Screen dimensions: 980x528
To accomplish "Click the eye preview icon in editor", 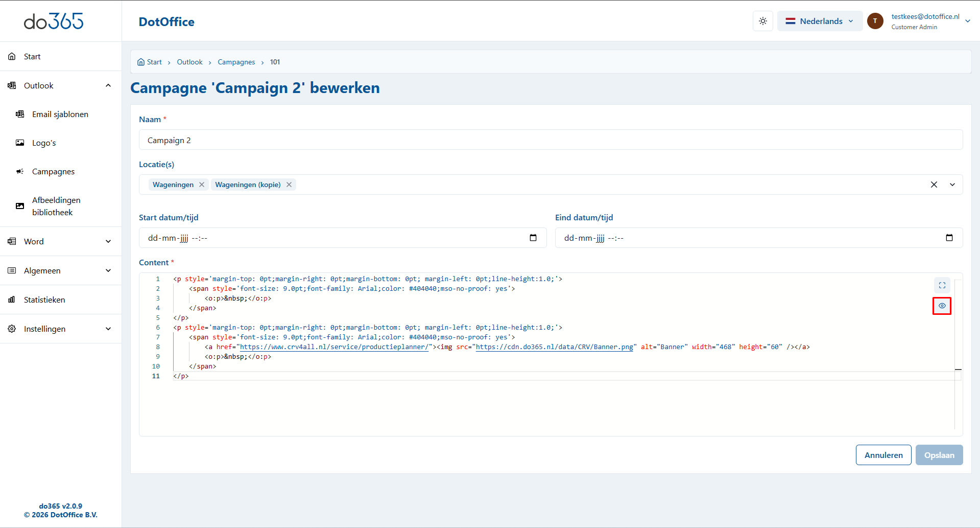I will pos(942,306).
